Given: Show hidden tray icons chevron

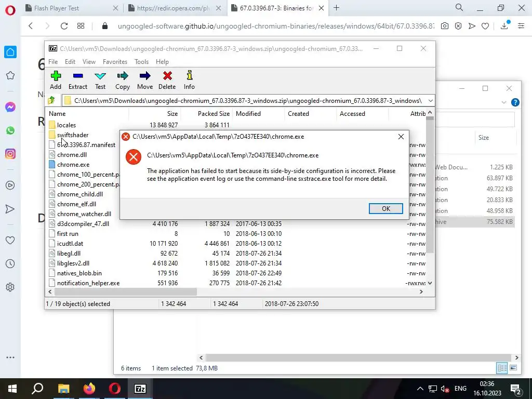Looking at the screenshot, I should coord(420,389).
